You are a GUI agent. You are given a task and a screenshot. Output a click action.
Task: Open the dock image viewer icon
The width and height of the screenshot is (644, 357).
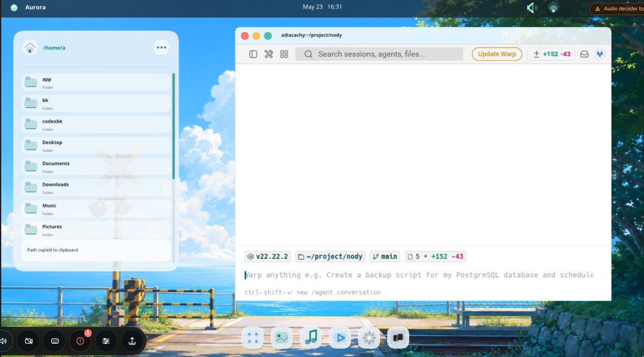coord(282,338)
